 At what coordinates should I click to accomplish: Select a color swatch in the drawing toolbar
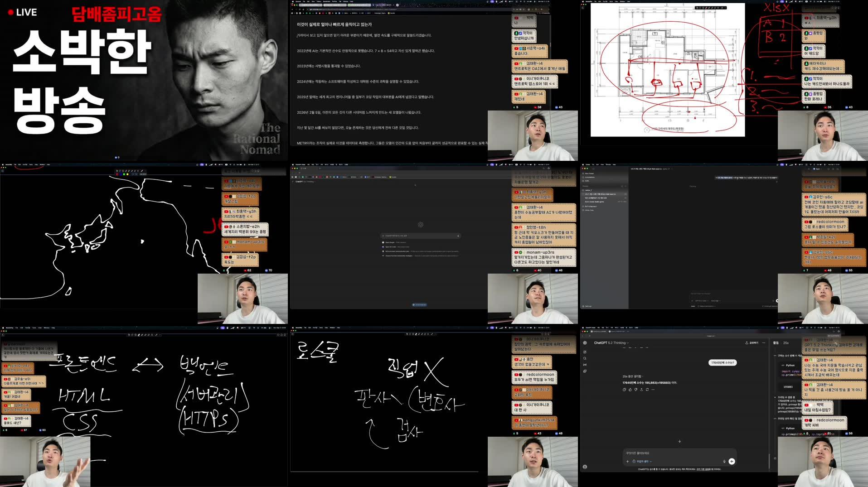117,174
